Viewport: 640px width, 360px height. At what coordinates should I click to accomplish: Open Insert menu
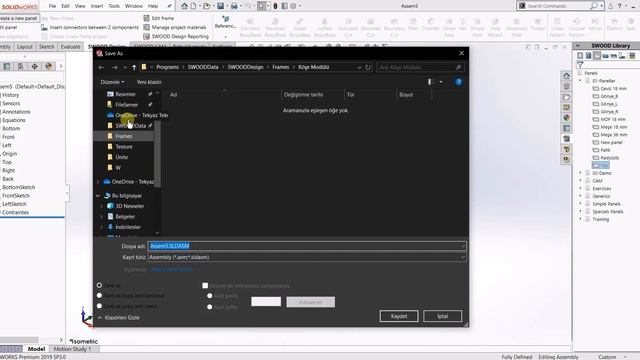tap(97, 6)
